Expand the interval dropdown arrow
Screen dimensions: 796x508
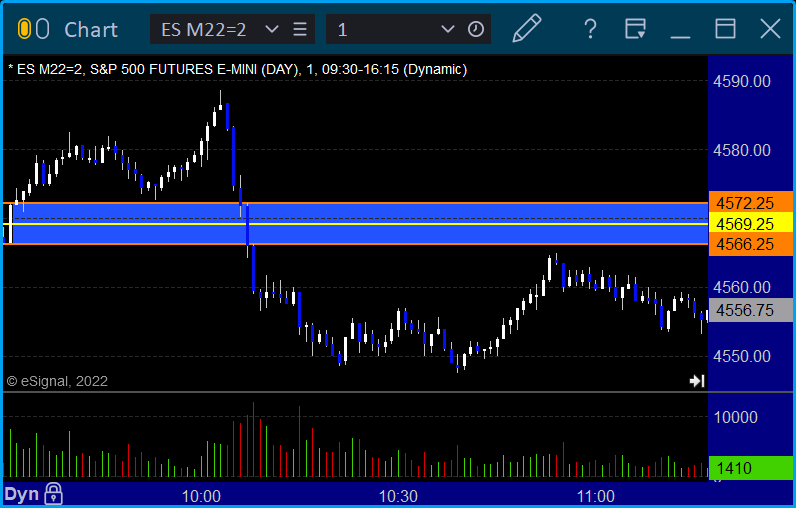[x=447, y=29]
